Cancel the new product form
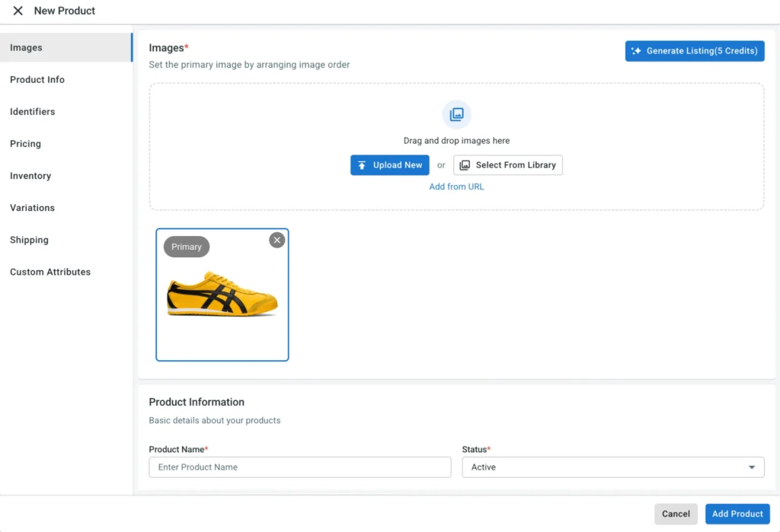This screenshot has height=532, width=780. pos(676,514)
